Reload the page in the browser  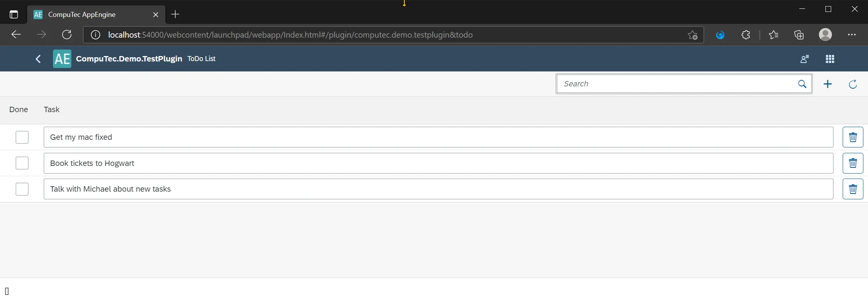pos(67,35)
